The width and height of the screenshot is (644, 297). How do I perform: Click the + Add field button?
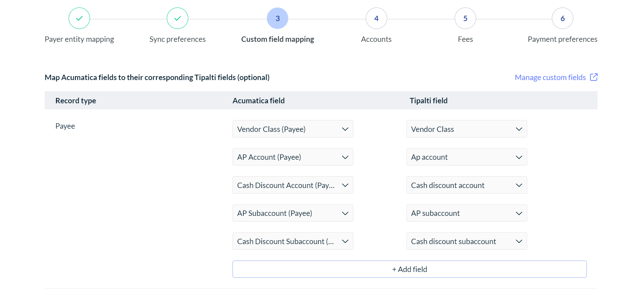tap(410, 269)
